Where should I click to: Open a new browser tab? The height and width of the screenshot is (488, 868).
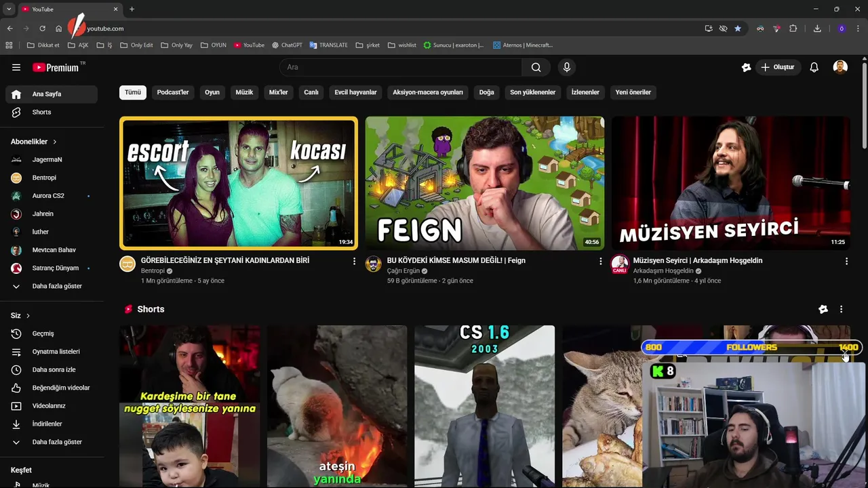click(132, 9)
